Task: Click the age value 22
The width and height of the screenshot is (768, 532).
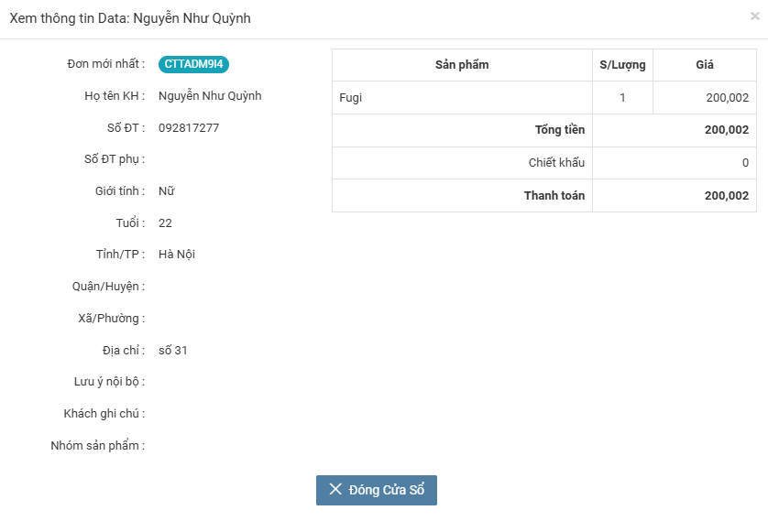Action: 165,223
